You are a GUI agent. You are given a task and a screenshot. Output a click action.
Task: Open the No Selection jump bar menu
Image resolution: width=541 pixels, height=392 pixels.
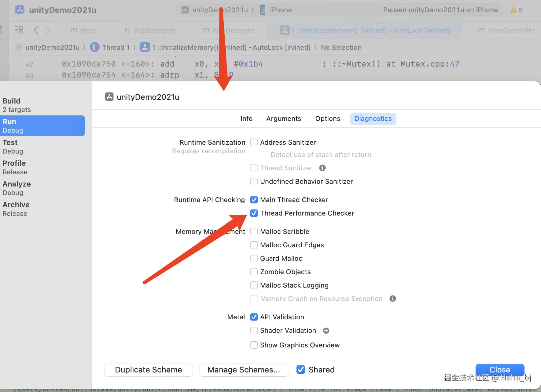(x=341, y=47)
